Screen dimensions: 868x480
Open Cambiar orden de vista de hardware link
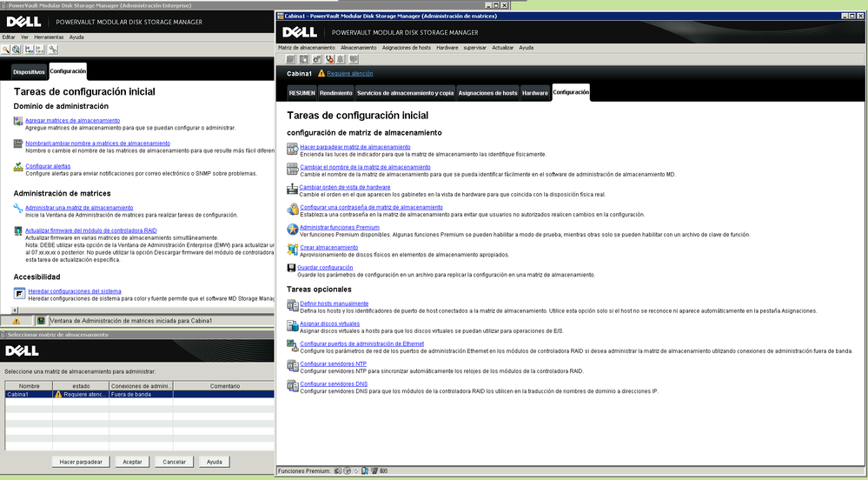[x=345, y=187]
